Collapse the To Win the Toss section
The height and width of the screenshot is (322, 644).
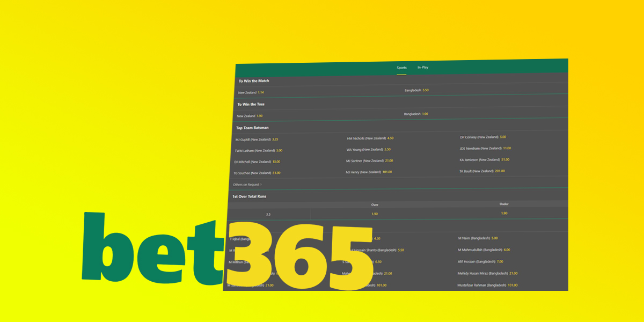coord(251,104)
